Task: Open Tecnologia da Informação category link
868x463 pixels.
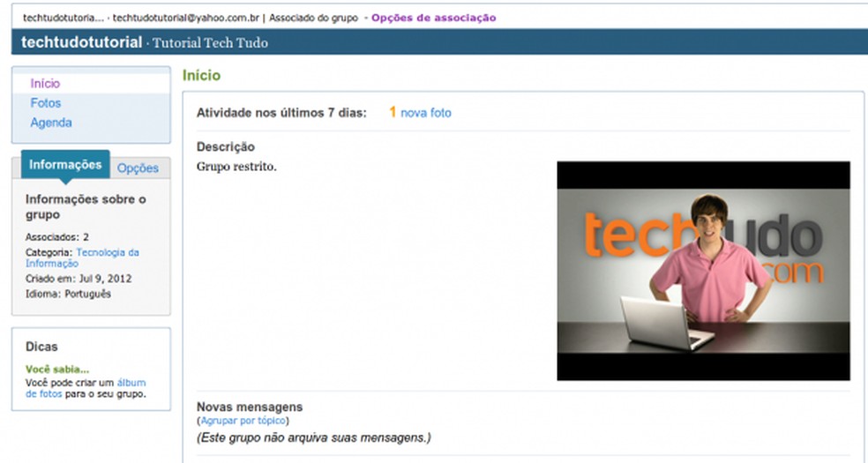Action: coord(82,258)
